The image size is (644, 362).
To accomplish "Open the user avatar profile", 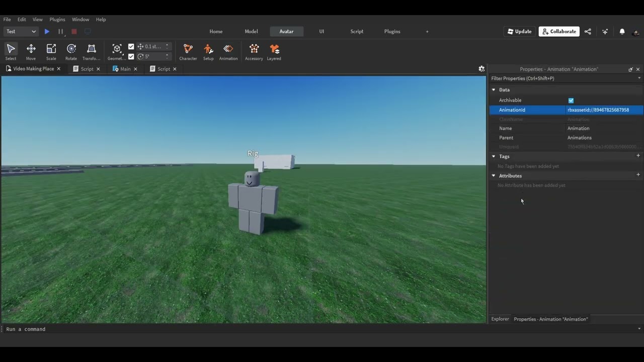I will click(636, 32).
